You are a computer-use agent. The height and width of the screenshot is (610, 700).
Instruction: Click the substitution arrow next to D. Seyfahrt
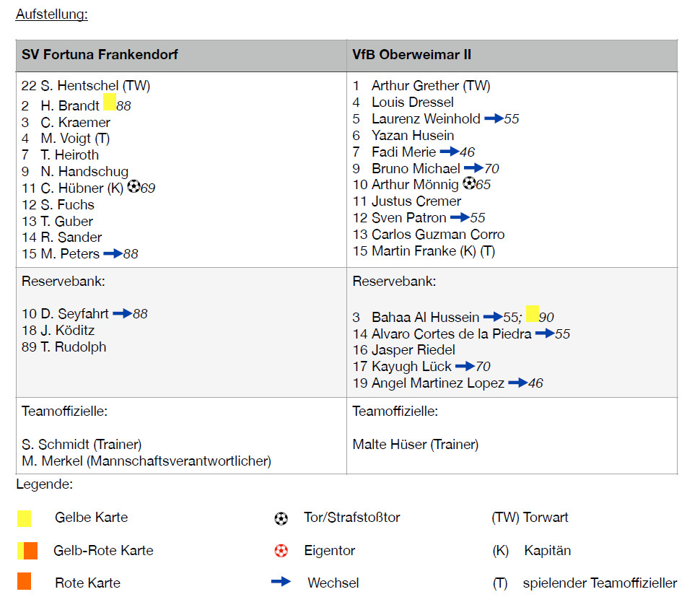(122, 313)
